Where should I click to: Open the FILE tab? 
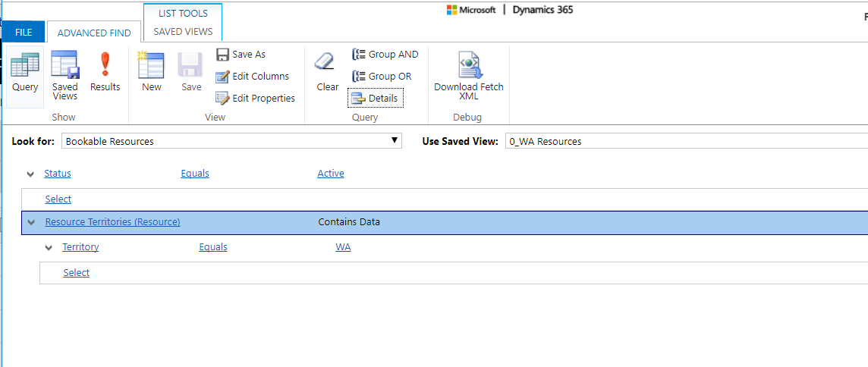pos(24,32)
